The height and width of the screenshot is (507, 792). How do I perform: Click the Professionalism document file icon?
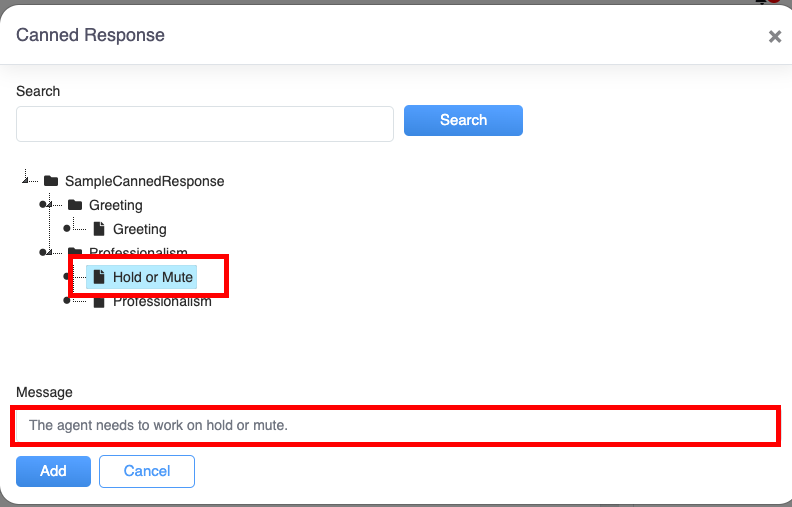[99, 301]
